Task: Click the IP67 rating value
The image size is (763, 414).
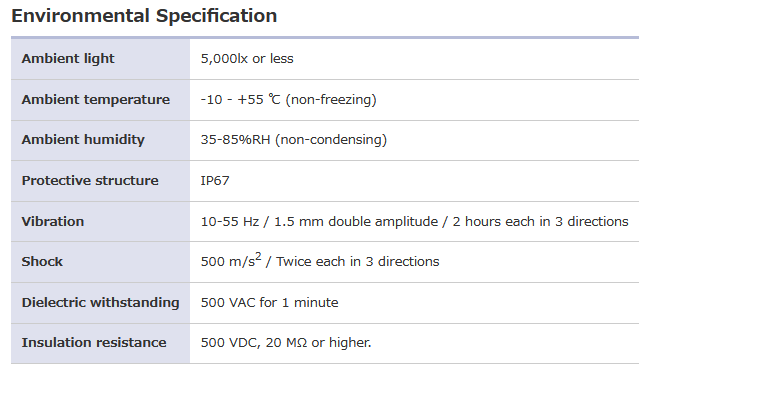Action: [x=216, y=181]
